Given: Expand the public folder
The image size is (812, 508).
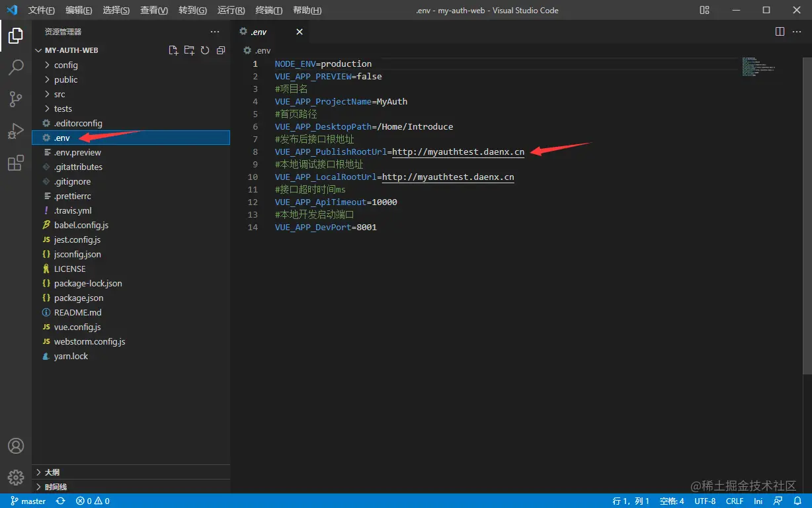Looking at the screenshot, I should click(131, 79).
